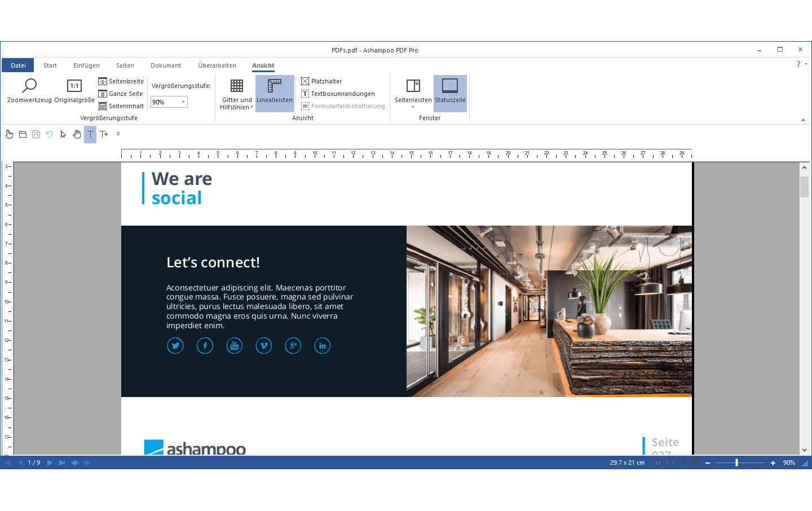Click the status bar 1:1 original size icon
Image resolution: width=812 pixels, height=511 pixels.
(657, 462)
